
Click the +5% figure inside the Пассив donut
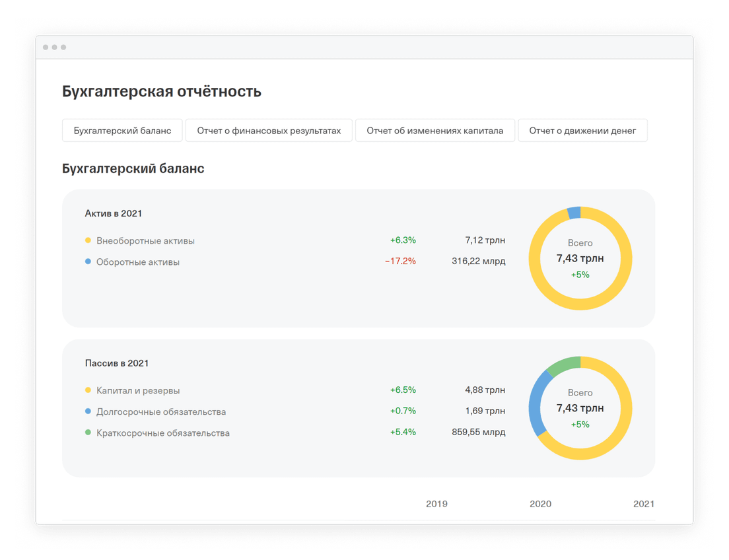[580, 425]
